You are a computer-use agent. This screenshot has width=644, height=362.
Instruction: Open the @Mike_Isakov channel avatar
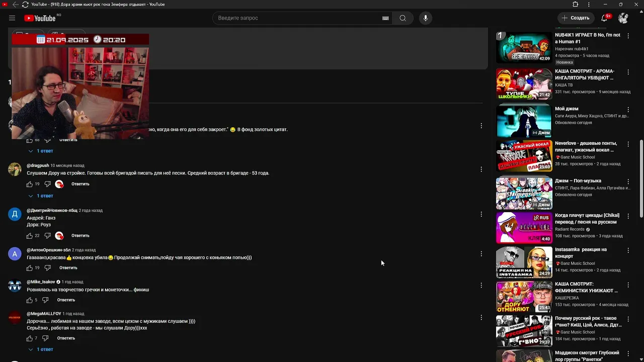[15, 286]
